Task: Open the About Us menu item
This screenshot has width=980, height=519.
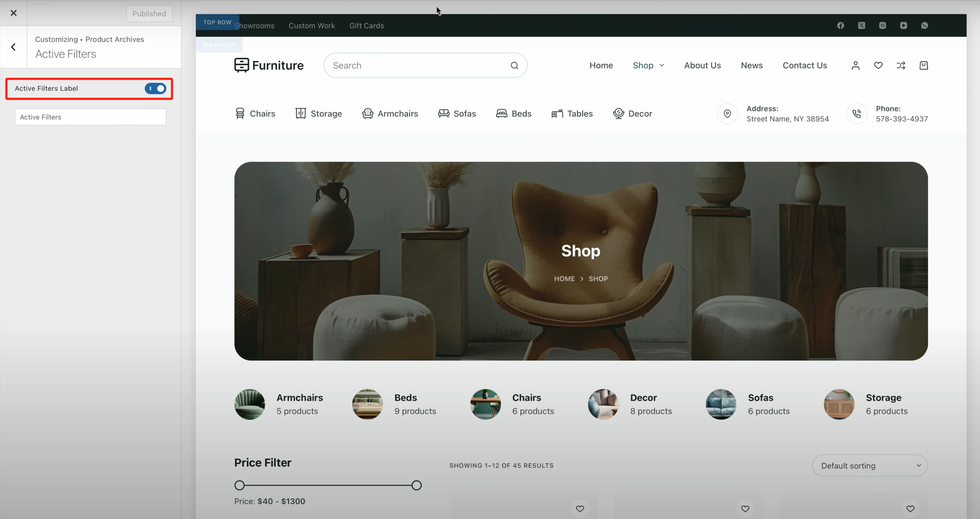Action: coord(702,66)
